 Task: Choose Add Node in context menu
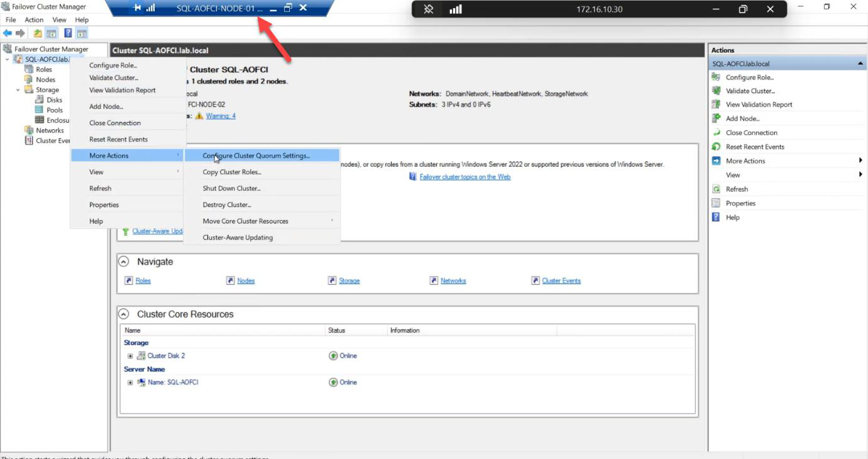(128, 106)
